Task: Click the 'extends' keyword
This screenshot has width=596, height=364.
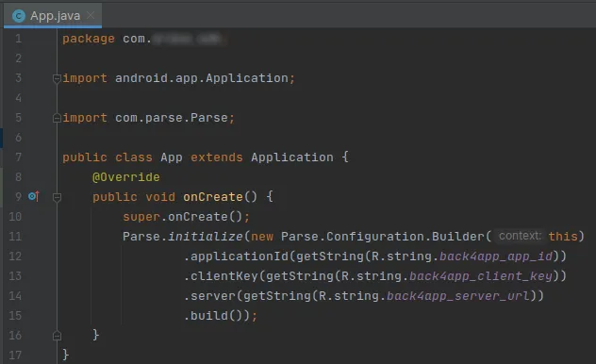Action: (217, 157)
